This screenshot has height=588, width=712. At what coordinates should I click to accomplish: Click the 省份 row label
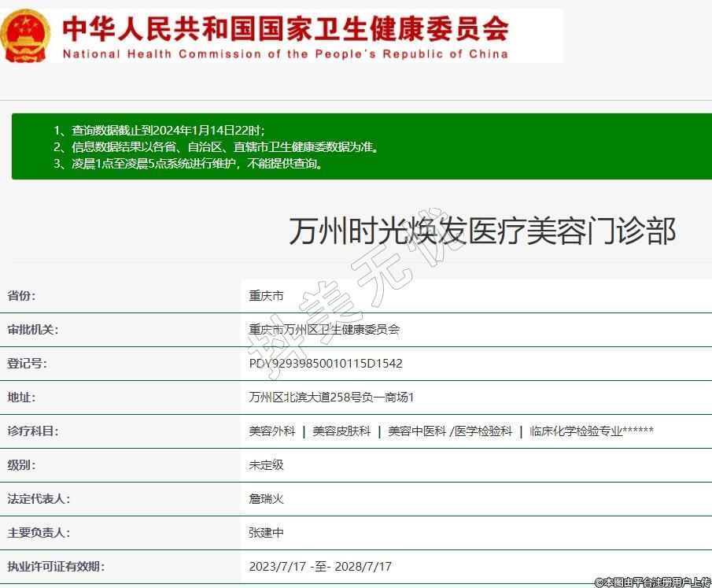point(22,296)
